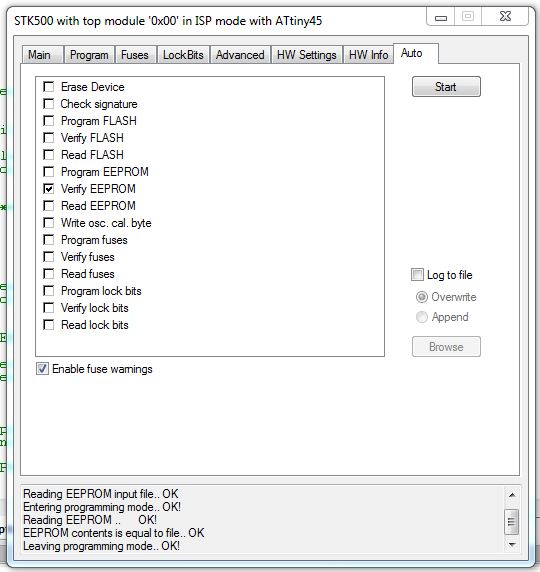Viewport: 540px width, 572px height.
Task: Click the 'EEPROM contents is equal to file.. OK' line
Action: pyautogui.click(x=114, y=533)
